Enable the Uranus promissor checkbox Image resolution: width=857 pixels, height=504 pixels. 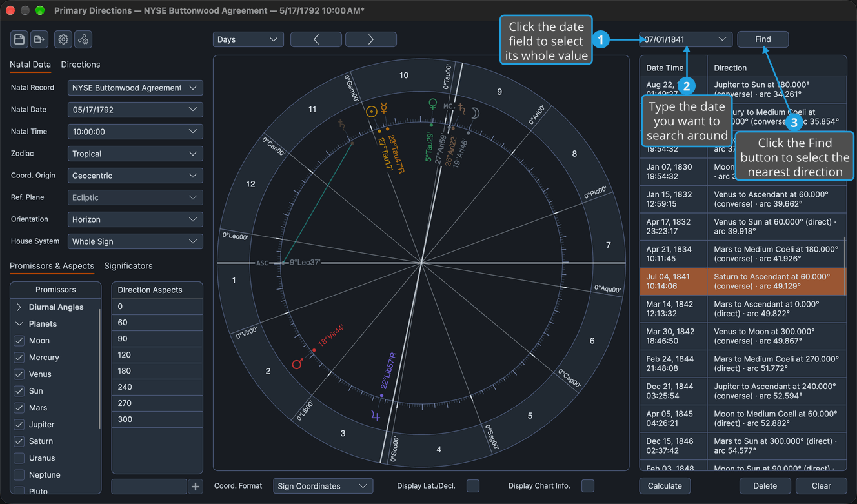(x=19, y=458)
